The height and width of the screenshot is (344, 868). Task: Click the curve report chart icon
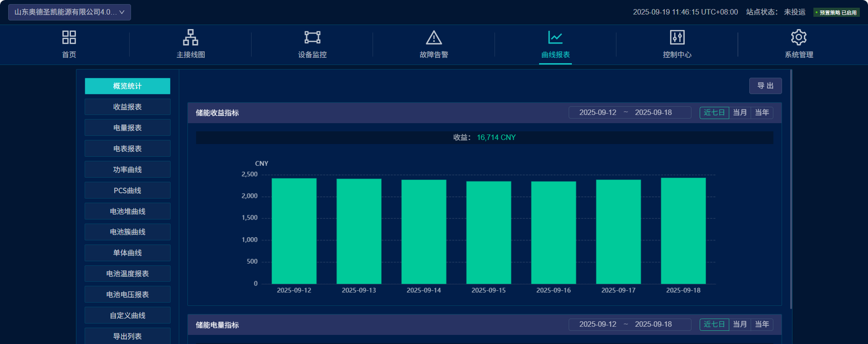point(555,37)
